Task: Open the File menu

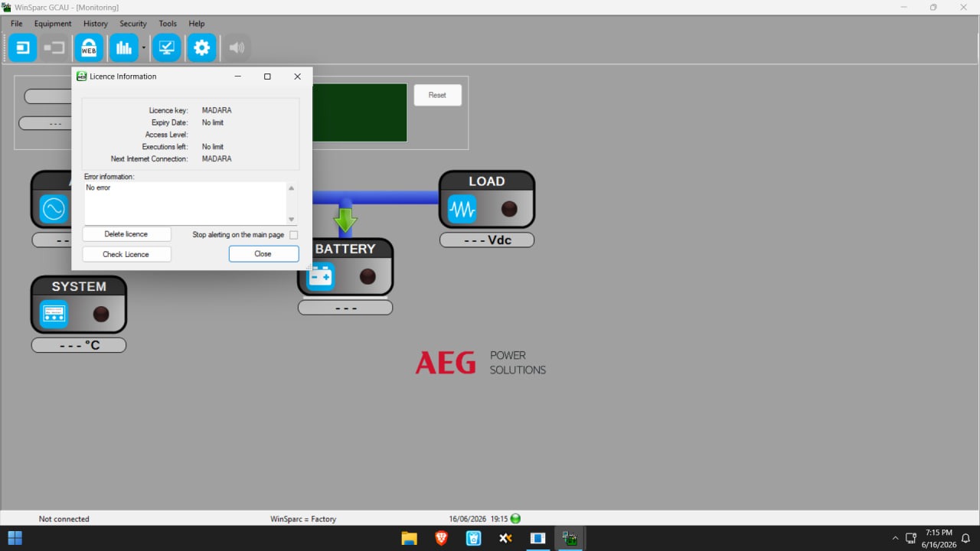Action: [16, 24]
